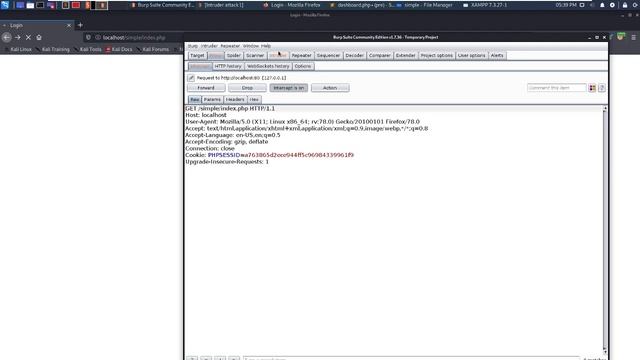Switch to the Comparer tab

[x=380, y=56]
